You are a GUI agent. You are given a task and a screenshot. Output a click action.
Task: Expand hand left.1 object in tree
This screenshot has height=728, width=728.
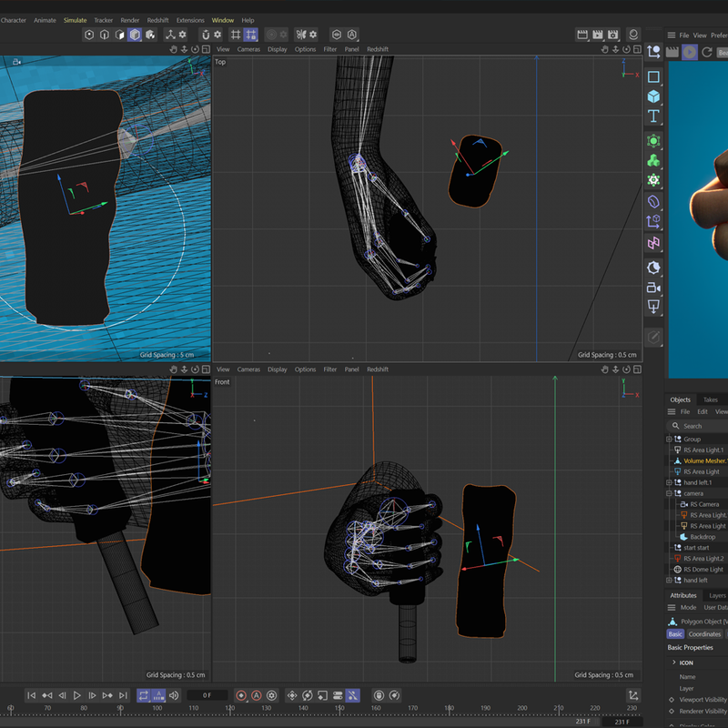coord(669,483)
